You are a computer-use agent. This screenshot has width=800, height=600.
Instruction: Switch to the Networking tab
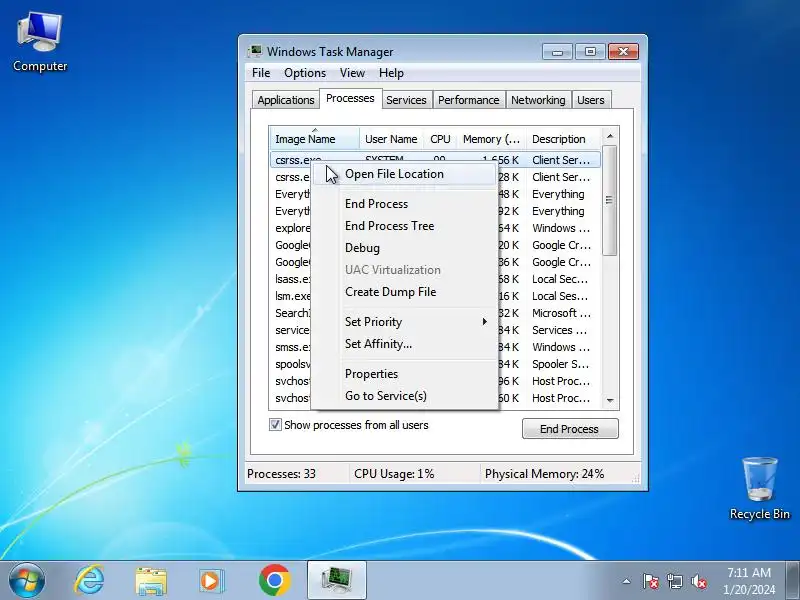tap(538, 100)
